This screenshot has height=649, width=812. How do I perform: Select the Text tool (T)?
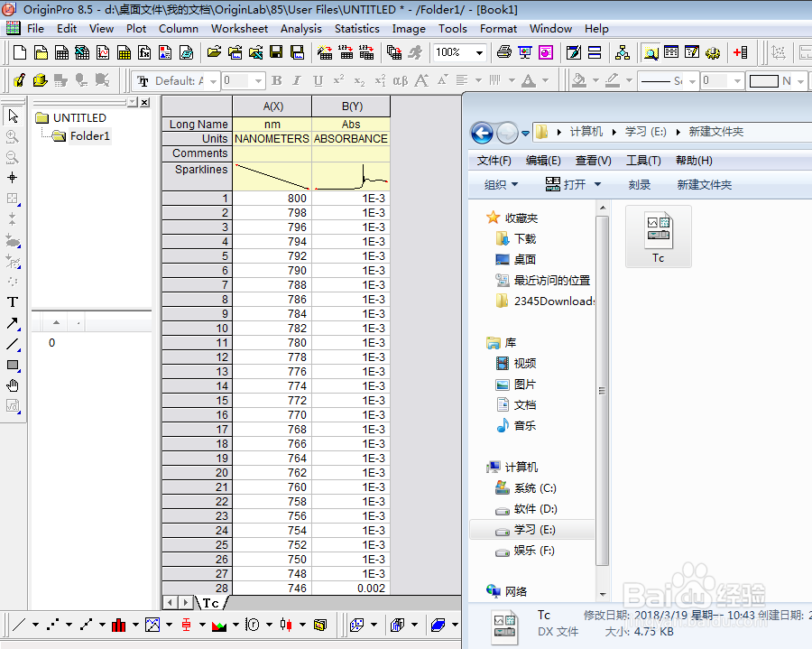(x=13, y=302)
